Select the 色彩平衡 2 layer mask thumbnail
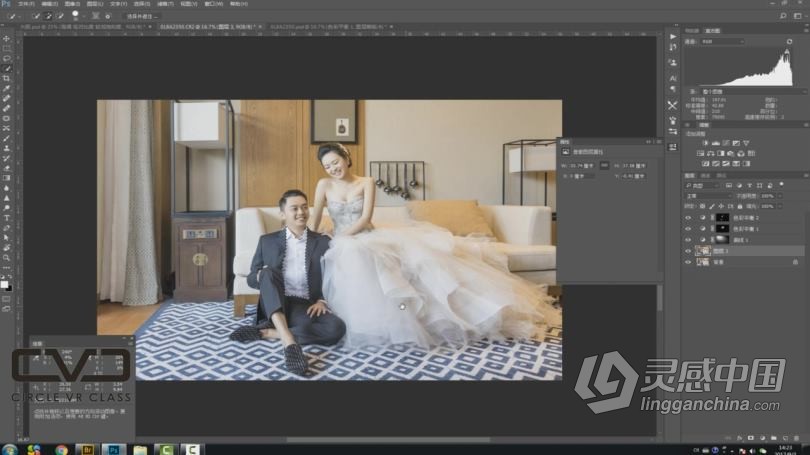 click(x=722, y=218)
